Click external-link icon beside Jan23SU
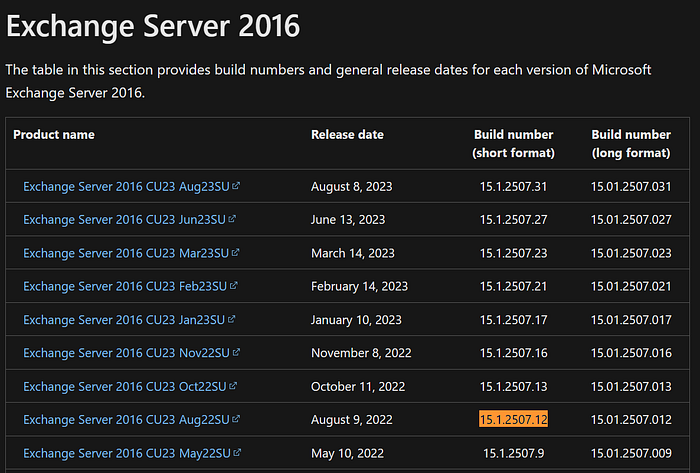Image resolution: width=700 pixels, height=473 pixels. coord(231,319)
